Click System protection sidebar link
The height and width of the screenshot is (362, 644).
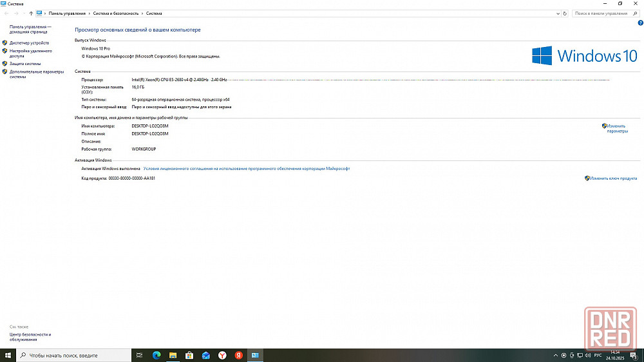(25, 64)
